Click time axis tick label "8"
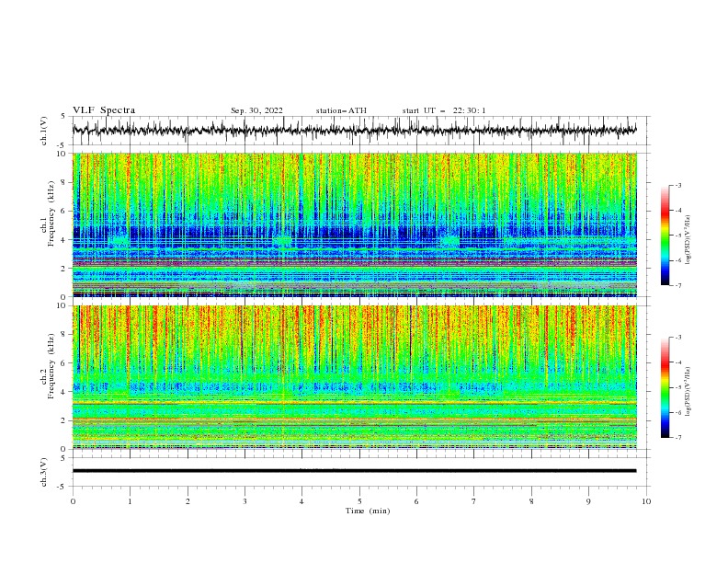Image resolution: width=728 pixels, height=563 pixels. pos(531,501)
